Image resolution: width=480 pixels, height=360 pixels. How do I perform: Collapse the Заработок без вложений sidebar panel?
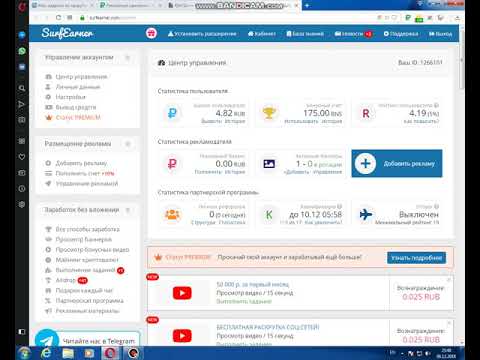pos(127,210)
